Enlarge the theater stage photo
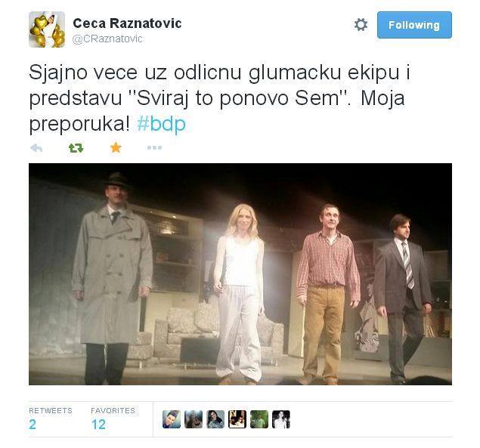Viewport: 480px width, 448px height. click(240, 274)
